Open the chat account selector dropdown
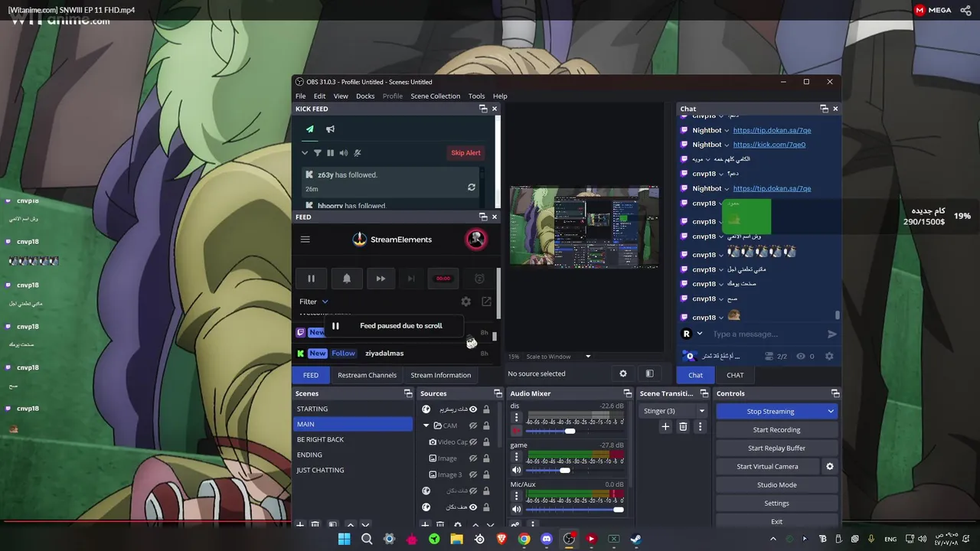This screenshot has height=551, width=980. tap(699, 334)
